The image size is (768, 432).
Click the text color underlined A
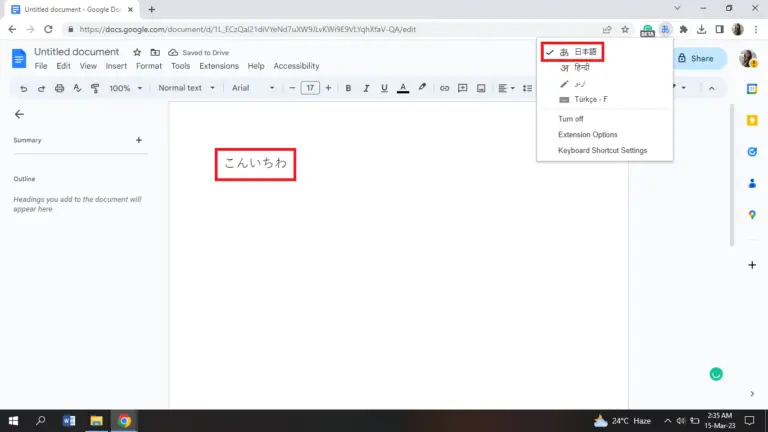(402, 88)
